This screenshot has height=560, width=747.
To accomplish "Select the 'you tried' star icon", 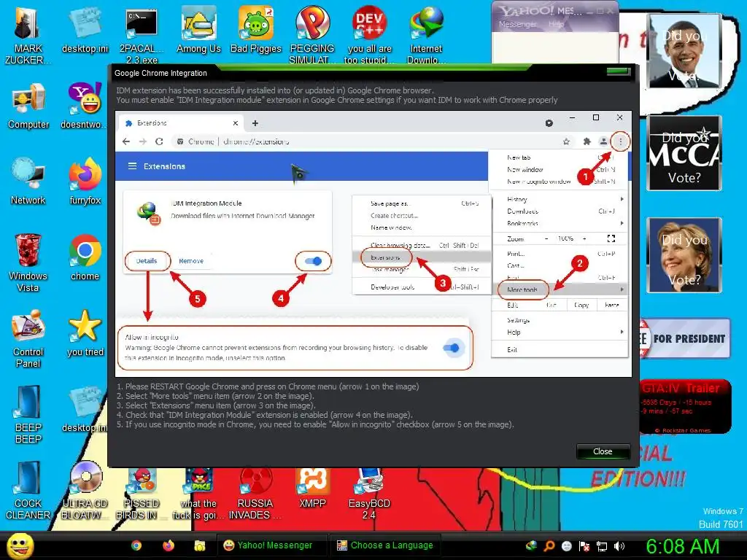I will click(x=85, y=333).
